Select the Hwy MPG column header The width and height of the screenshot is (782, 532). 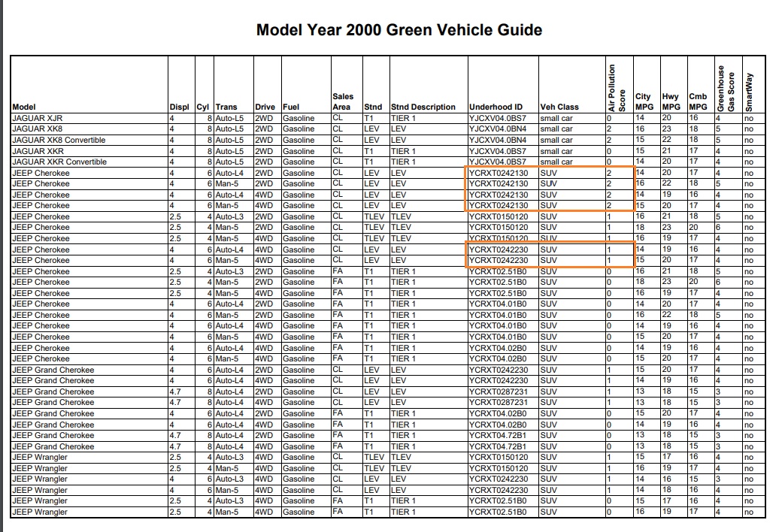(670, 101)
